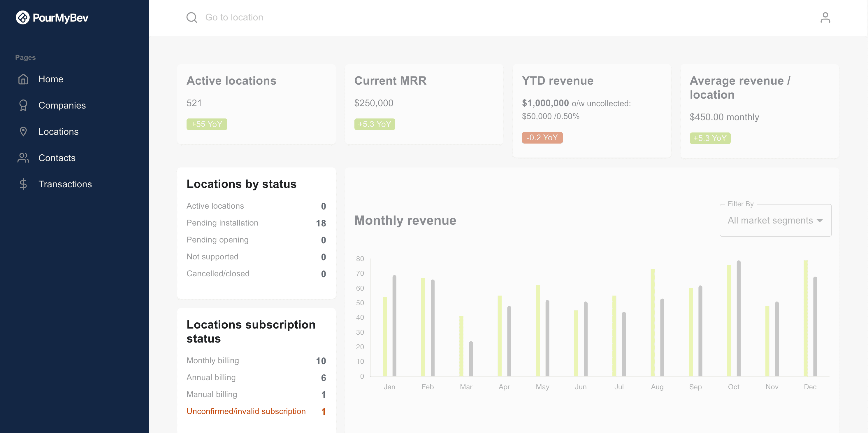Click the search magnifier icon
The width and height of the screenshot is (868, 433).
[192, 18]
